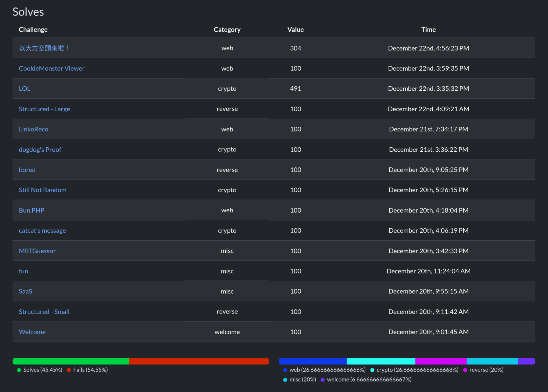The image size is (548, 392).
Task: Open the LOL crypto challenge
Action: [24, 88]
